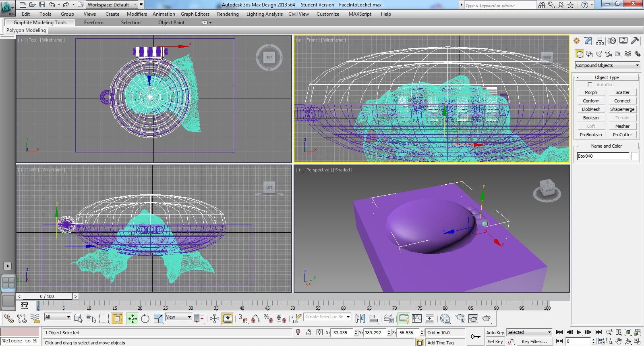The width and height of the screenshot is (644, 346).
Task: Click the Select and Link tool
Action: click(x=9, y=319)
